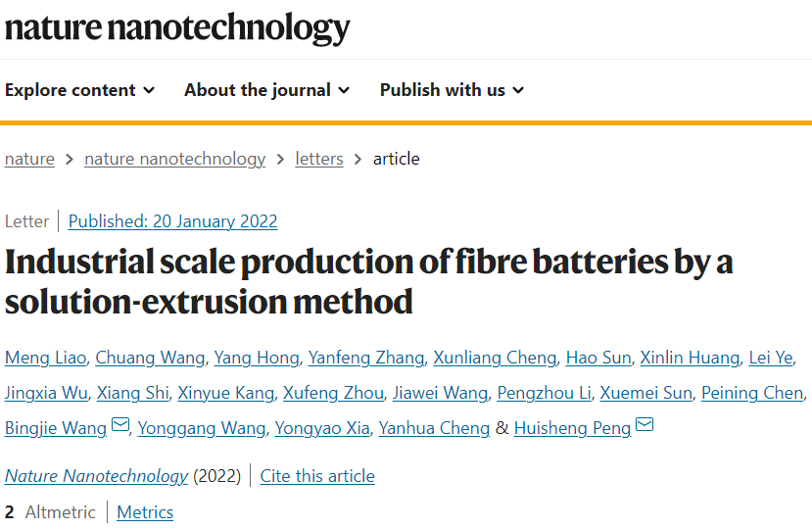Click the Nature Nanotechnology journal citation link

click(96, 476)
